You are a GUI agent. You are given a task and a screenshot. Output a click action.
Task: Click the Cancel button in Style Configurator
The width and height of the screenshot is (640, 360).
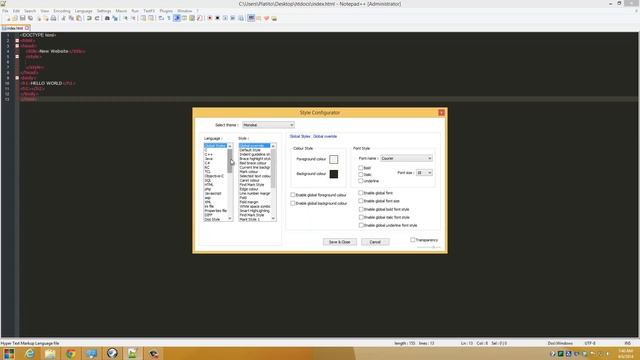[375, 242]
